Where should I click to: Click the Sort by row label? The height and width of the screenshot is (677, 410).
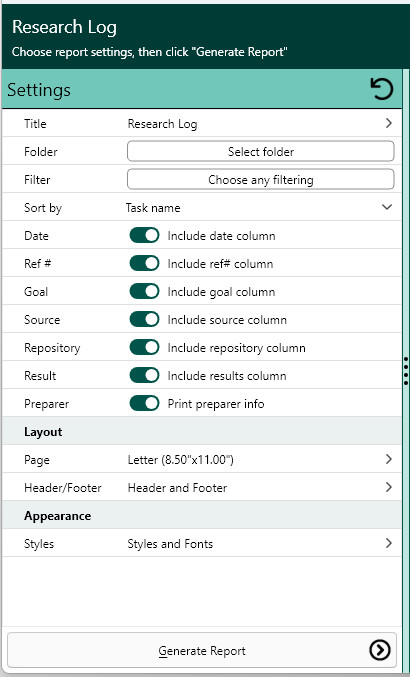[43, 208]
